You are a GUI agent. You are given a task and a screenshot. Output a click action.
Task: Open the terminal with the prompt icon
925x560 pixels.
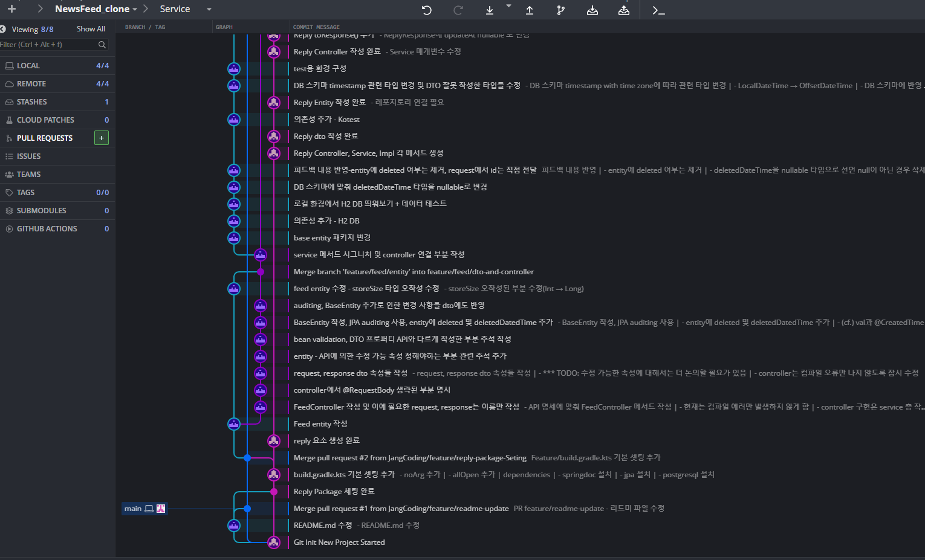(658, 10)
